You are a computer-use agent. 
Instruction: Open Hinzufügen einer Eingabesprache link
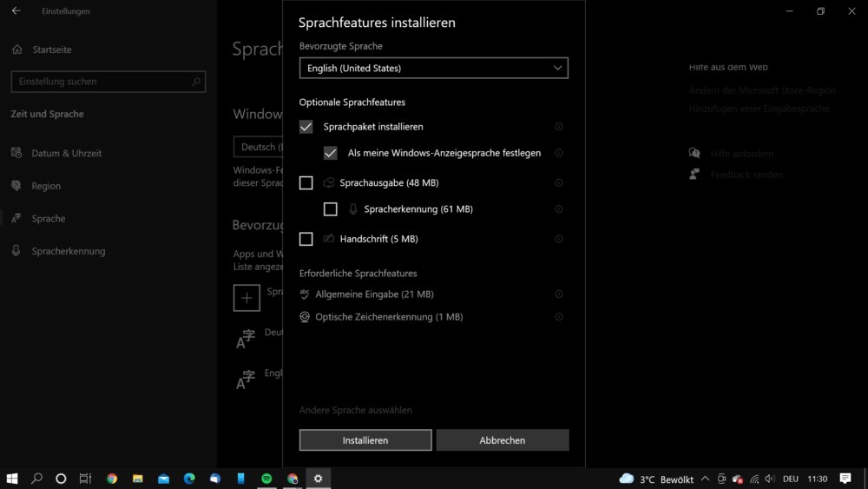pos(759,109)
